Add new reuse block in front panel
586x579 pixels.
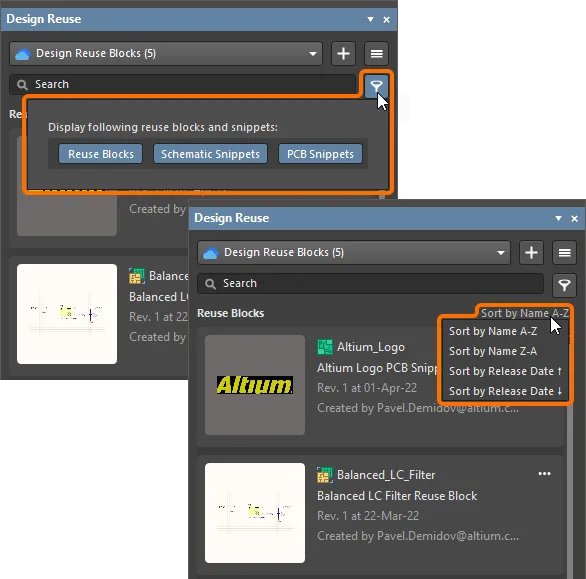click(531, 253)
